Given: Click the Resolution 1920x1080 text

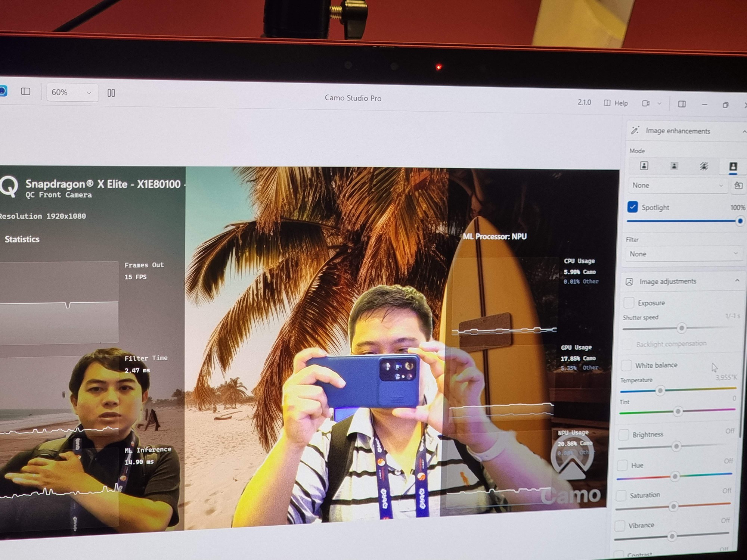Looking at the screenshot, I should click(x=42, y=216).
